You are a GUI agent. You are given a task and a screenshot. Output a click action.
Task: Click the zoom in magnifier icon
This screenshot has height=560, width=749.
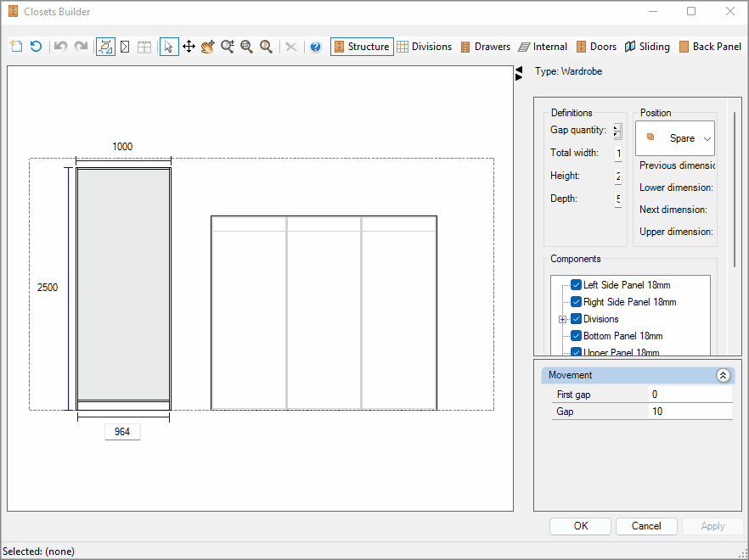[x=228, y=47]
